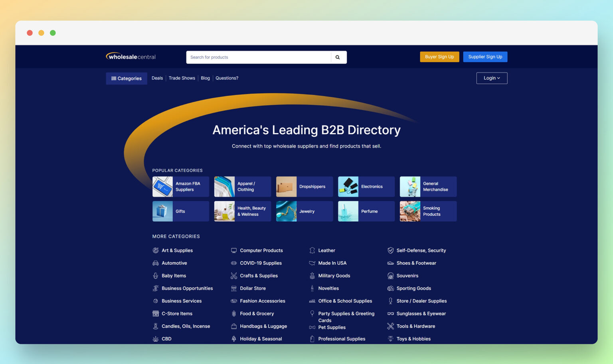613x364 pixels.
Task: Open the Deals menu item
Action: 157,78
